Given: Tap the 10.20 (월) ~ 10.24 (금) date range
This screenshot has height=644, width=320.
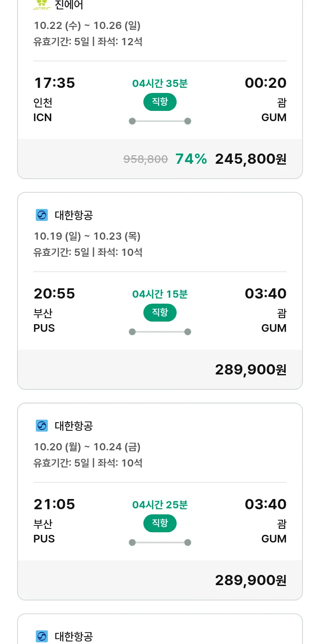Looking at the screenshot, I should (87, 447).
